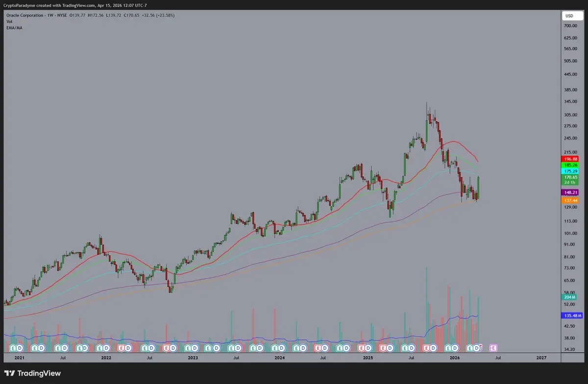Click the 345.00 price scale value
The height and width of the screenshot is (384, 588).
coord(569,101)
